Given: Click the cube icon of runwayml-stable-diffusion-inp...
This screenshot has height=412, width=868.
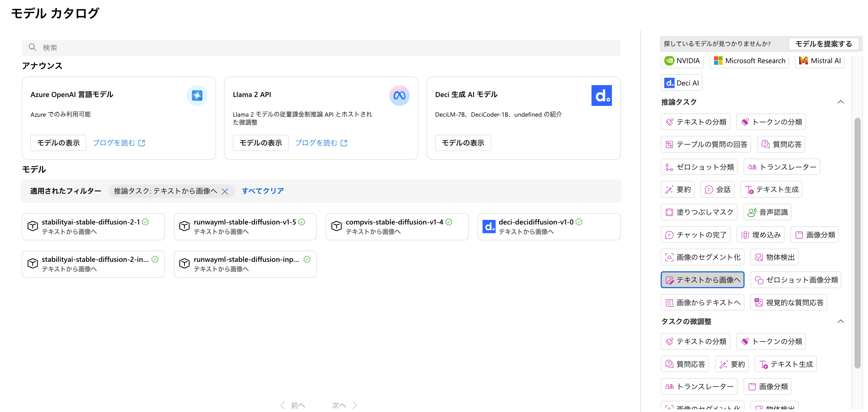Looking at the screenshot, I should pyautogui.click(x=184, y=263).
